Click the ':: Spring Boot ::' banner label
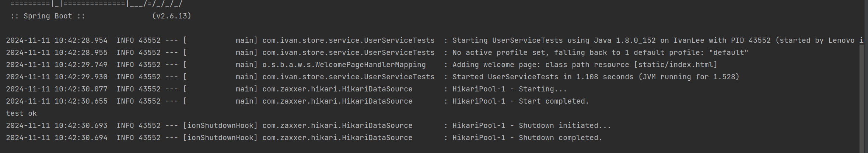 pos(48,16)
